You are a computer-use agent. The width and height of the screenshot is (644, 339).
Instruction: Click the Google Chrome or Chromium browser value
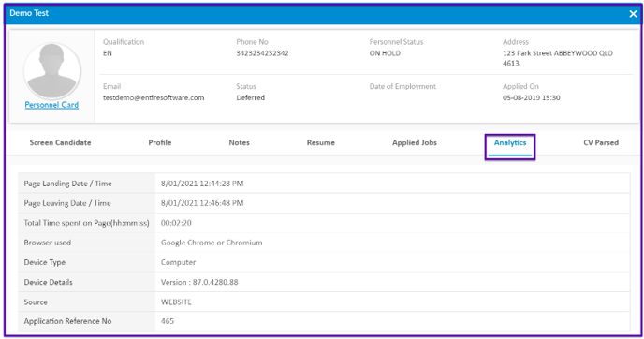pyautogui.click(x=212, y=243)
